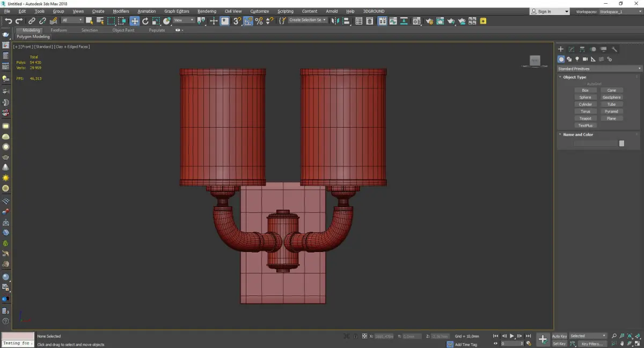Open the Rendering menu
The height and width of the screenshot is (348, 644).
point(207,11)
